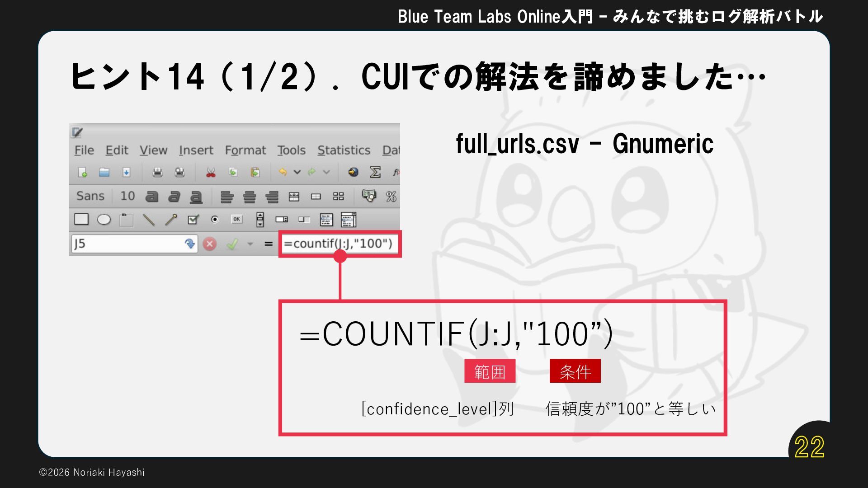Open file with the folder icon
Viewport: 868px width, 488px height.
click(x=104, y=172)
